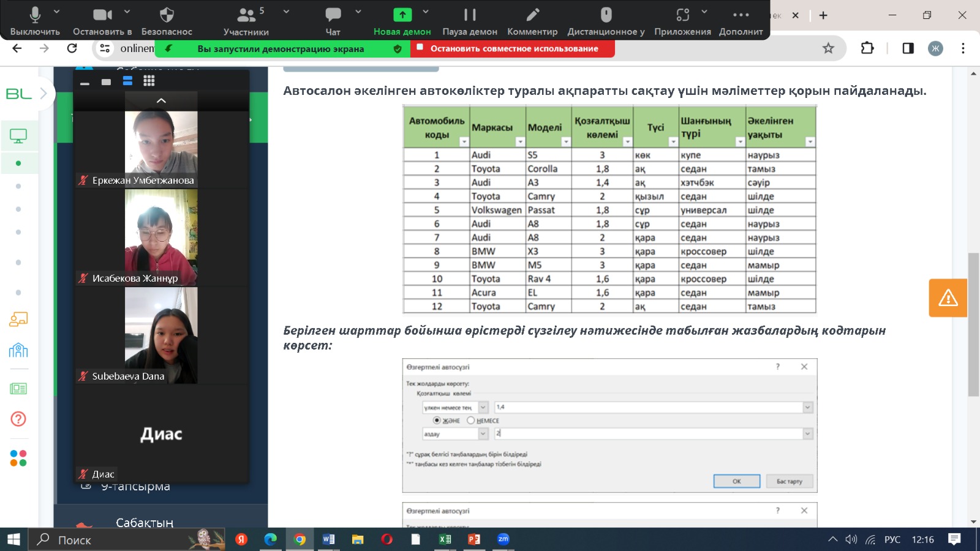Viewport: 980px width, 551px height.
Task: Expand microphone options arrow
Action: [x=56, y=12]
